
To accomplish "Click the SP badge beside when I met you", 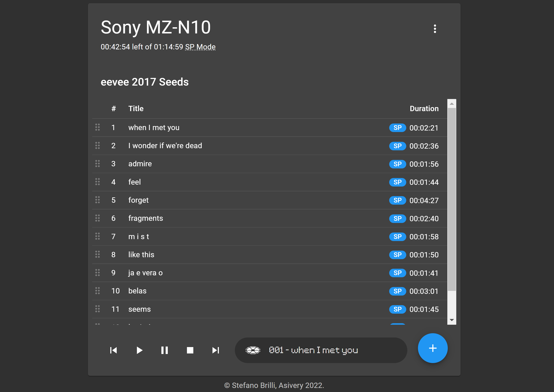I will [398, 128].
